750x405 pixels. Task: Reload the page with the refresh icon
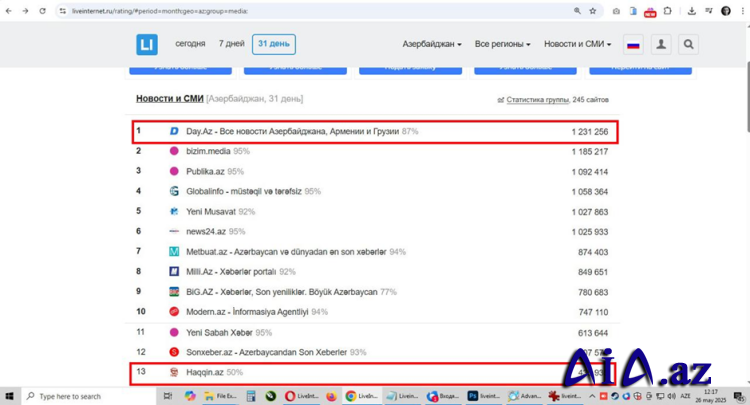click(43, 11)
